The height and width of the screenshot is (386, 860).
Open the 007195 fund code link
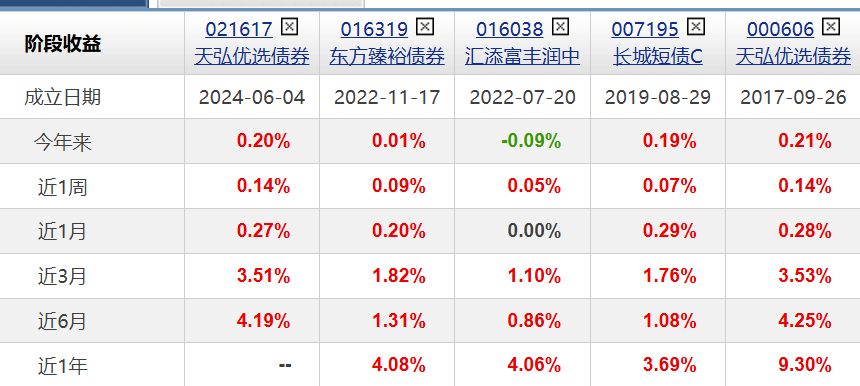tap(645, 29)
